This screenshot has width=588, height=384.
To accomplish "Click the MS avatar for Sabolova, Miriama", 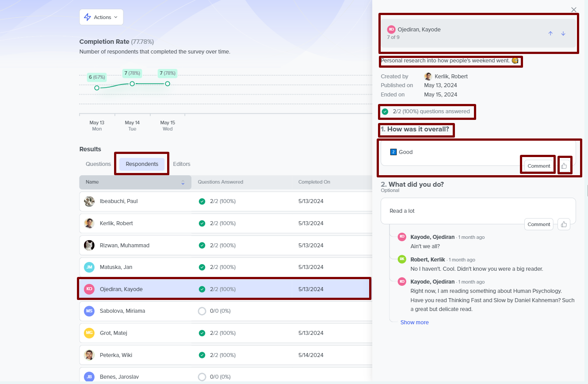I will click(89, 311).
